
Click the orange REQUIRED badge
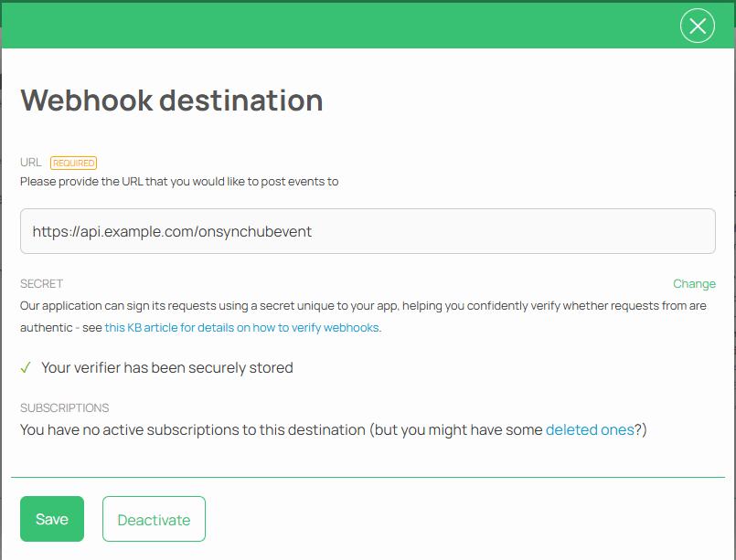coord(73,163)
